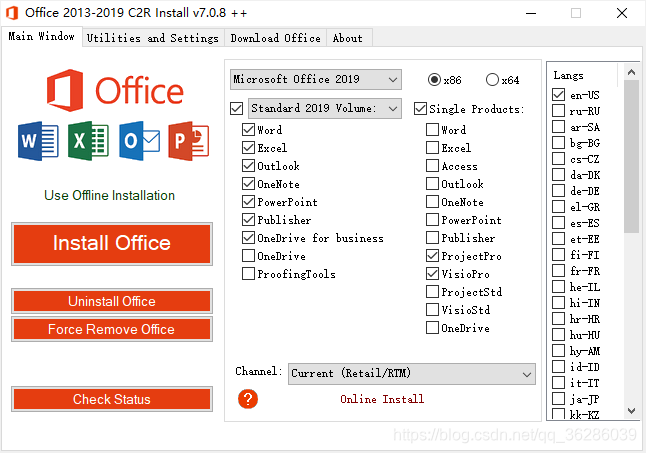Viewport: 646px width, 453px height.
Task: Click the Online Install label
Action: [x=382, y=399]
